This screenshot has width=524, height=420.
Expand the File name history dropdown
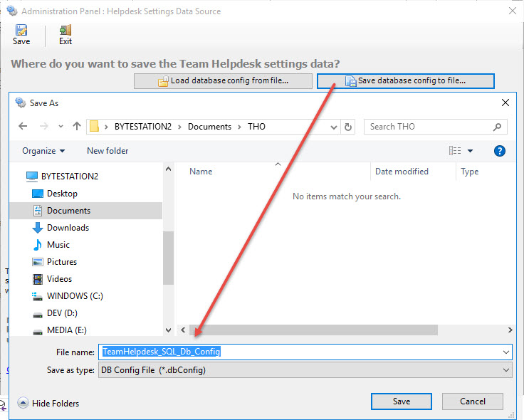point(506,352)
